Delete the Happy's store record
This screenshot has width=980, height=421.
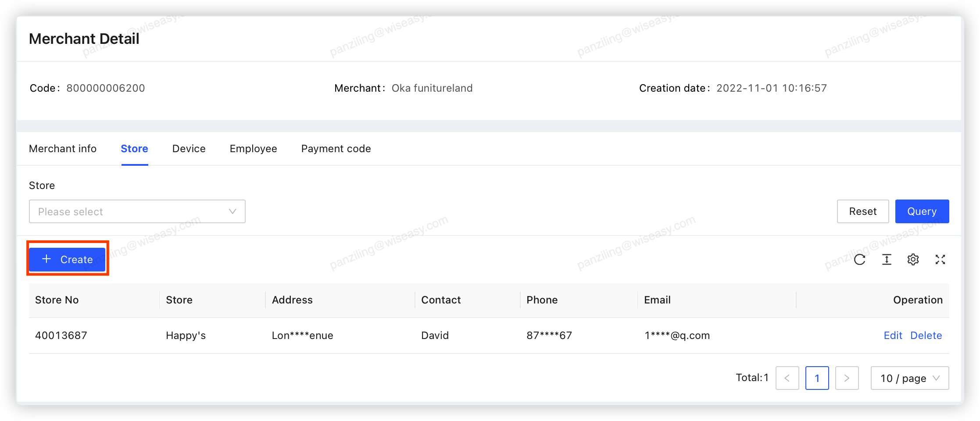click(x=926, y=335)
